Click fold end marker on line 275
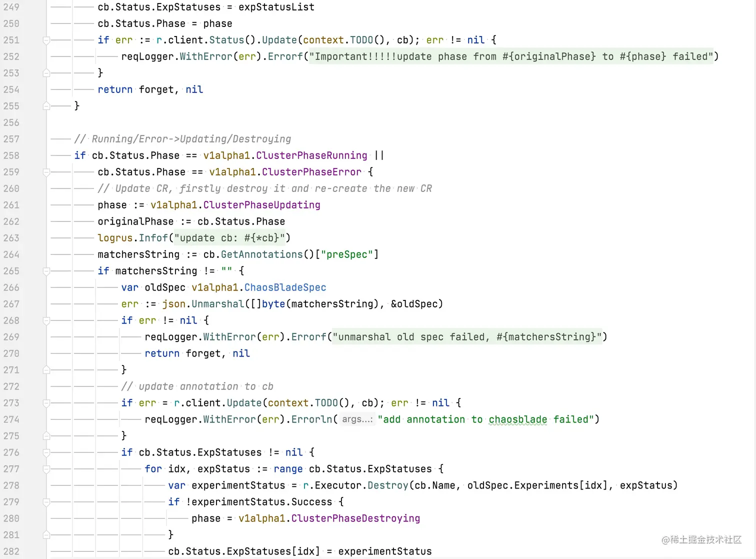Viewport: 756px width, 559px height. click(46, 436)
